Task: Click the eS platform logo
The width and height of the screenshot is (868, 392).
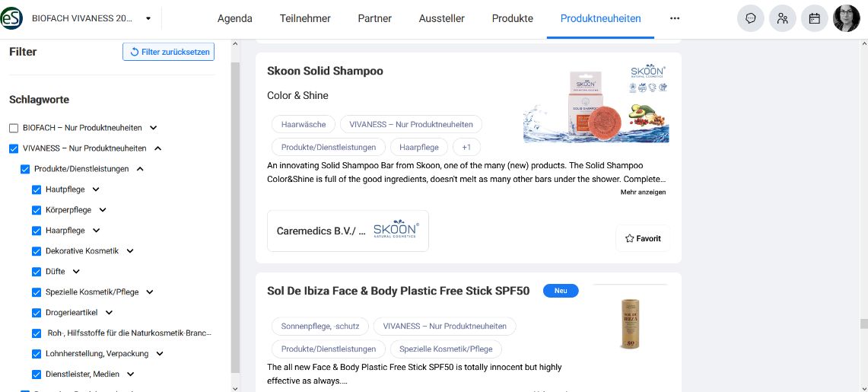Action: click(x=12, y=18)
